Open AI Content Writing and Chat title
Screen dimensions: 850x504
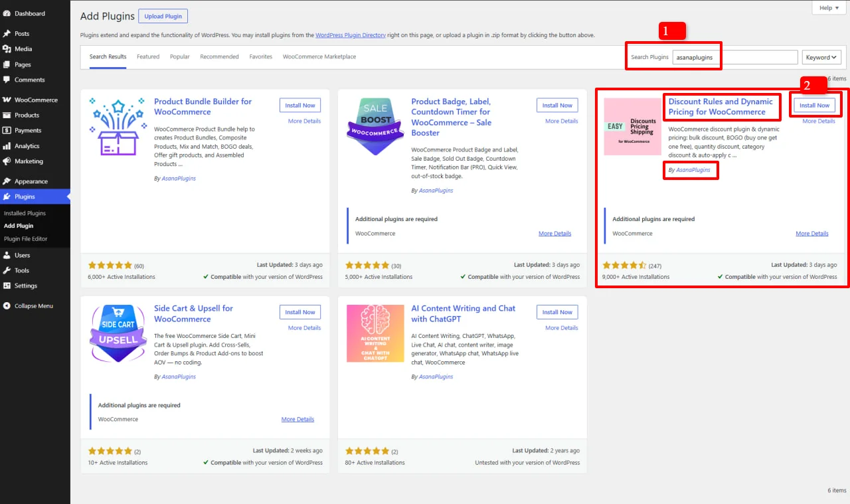pos(464,313)
